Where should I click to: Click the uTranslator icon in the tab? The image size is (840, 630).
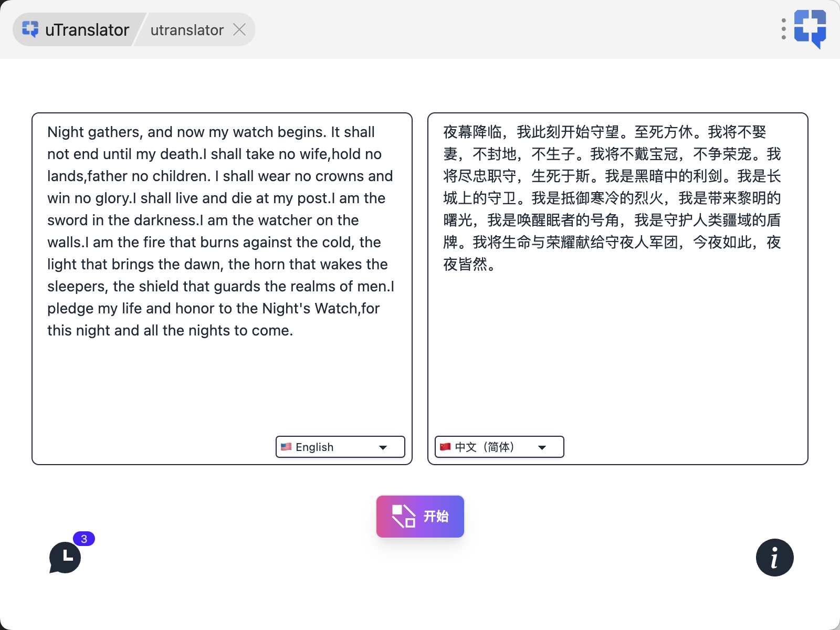coord(30,29)
